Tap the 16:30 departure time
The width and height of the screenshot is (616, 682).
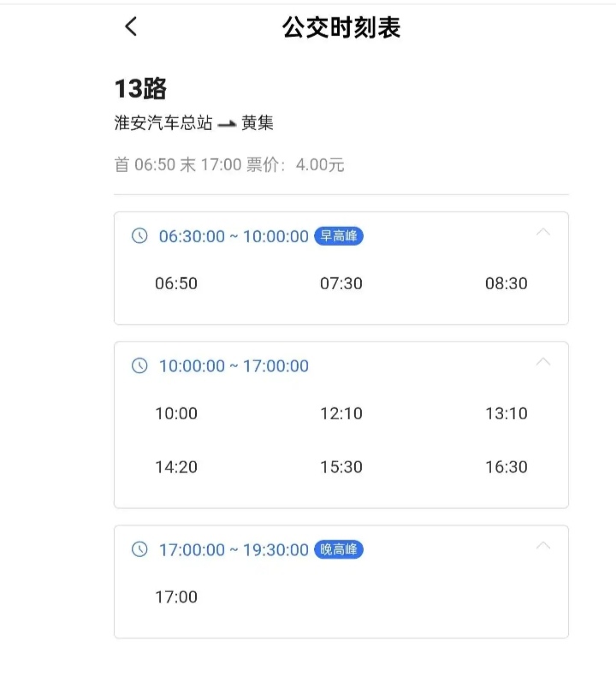click(x=506, y=467)
